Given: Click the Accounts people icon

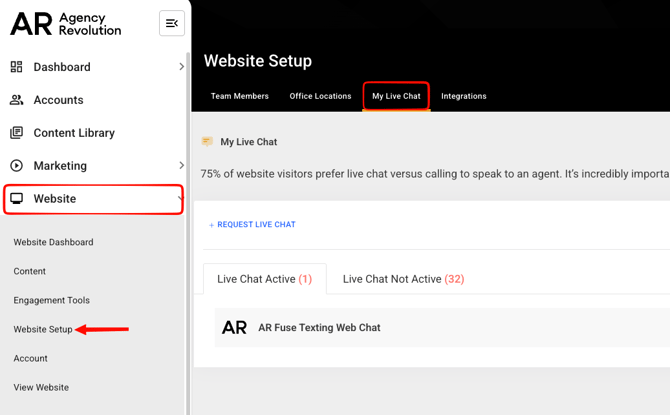Looking at the screenshot, I should point(16,100).
